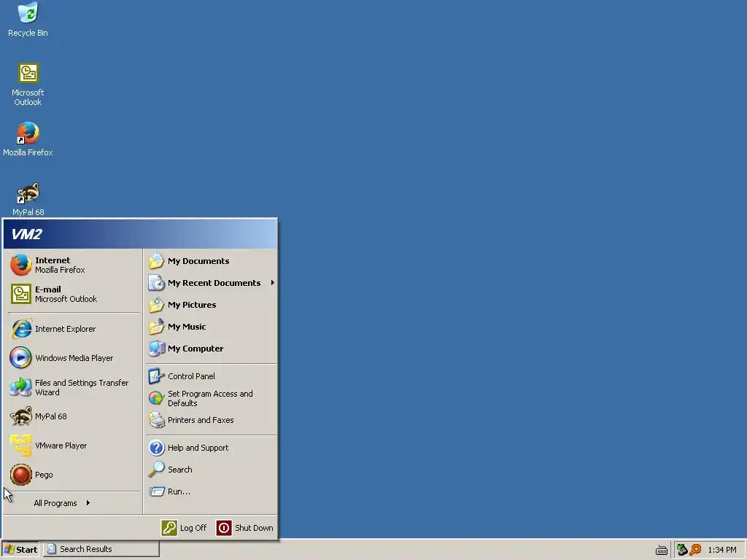Click VM2 user name header
Image resolution: width=747 pixels, height=560 pixels.
click(x=27, y=234)
